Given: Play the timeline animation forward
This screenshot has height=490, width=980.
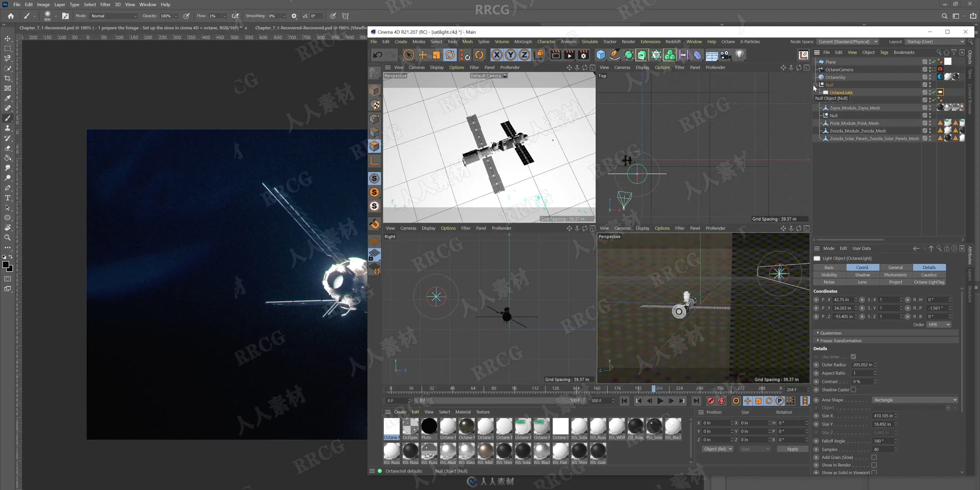Looking at the screenshot, I should coord(660,401).
